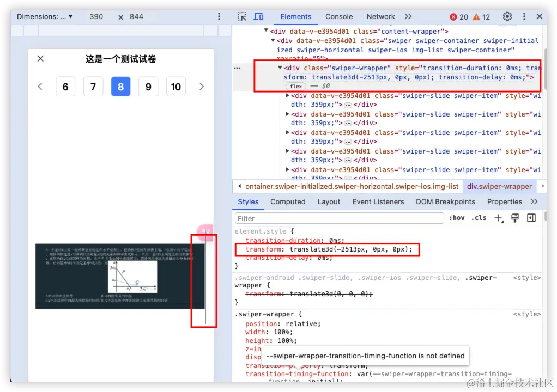Show more DevTools panel tabs
Screen dimensions: 557x392
[408, 17]
